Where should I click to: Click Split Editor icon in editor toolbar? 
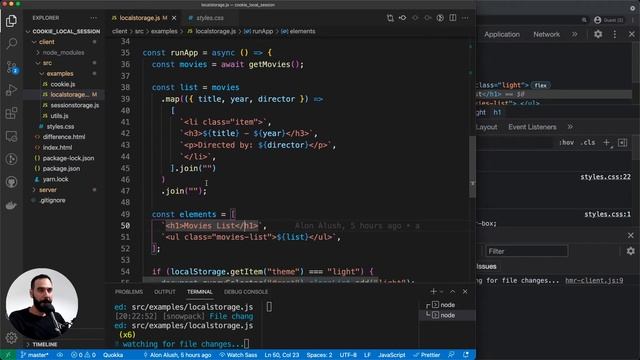coord(453,18)
